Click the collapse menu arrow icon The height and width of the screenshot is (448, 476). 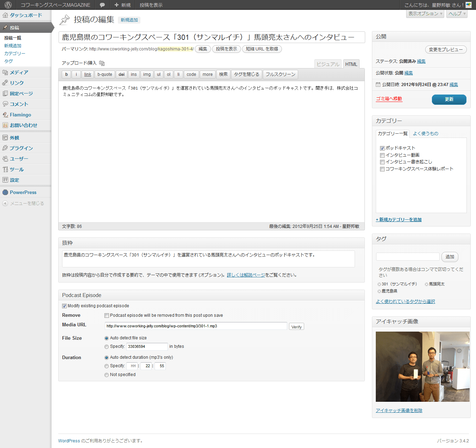(5, 203)
